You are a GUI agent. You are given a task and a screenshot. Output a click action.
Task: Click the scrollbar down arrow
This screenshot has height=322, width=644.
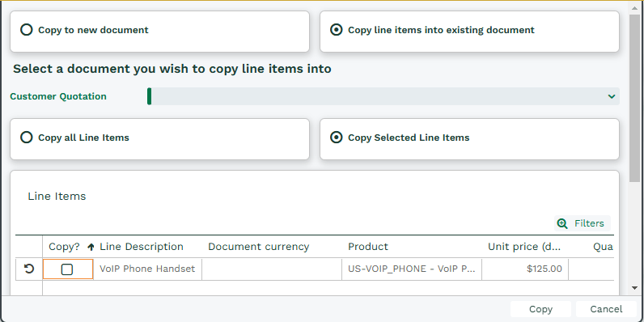[x=634, y=288]
